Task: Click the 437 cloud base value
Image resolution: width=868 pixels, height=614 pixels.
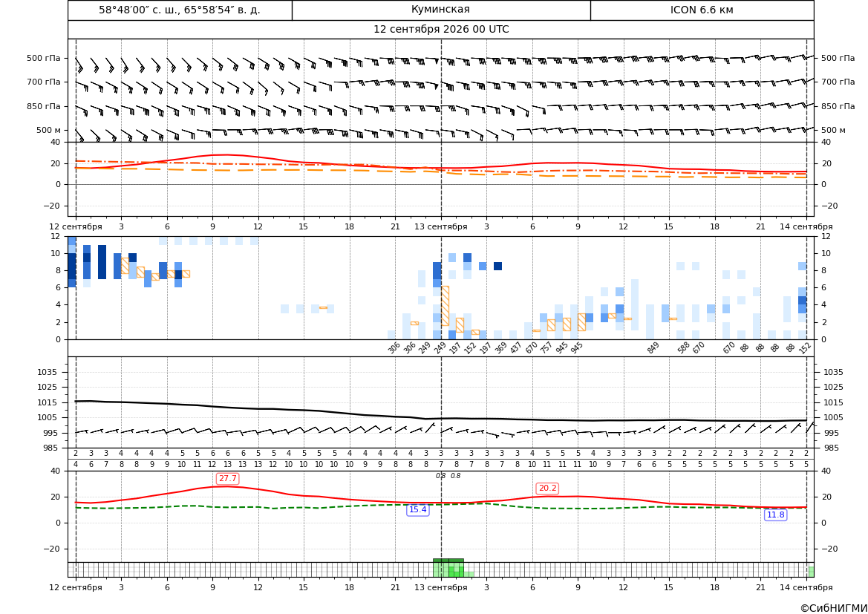Action: 516,348
